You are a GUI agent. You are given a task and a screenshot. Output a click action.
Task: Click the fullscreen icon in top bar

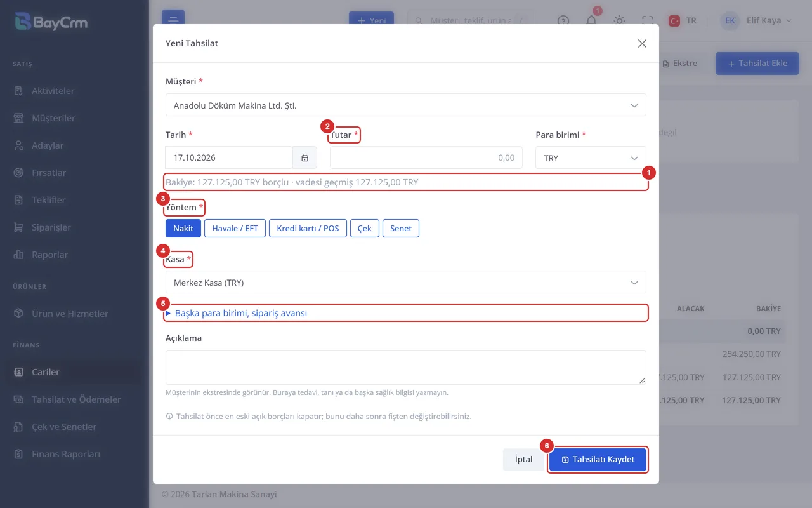click(648, 20)
